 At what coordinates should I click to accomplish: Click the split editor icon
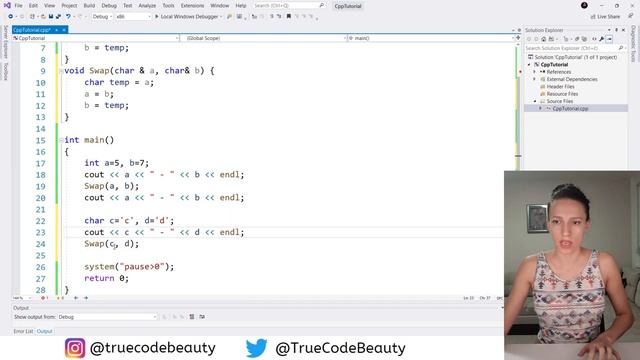click(x=518, y=38)
